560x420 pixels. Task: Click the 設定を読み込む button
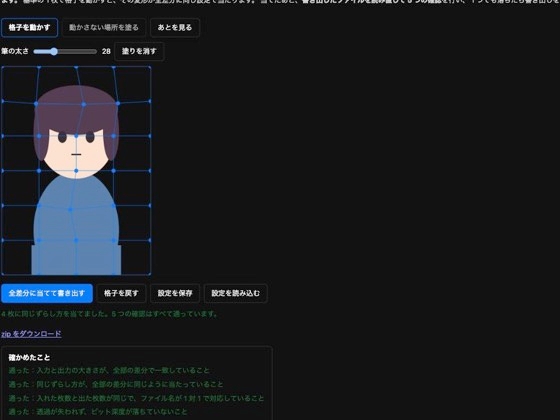tap(235, 293)
